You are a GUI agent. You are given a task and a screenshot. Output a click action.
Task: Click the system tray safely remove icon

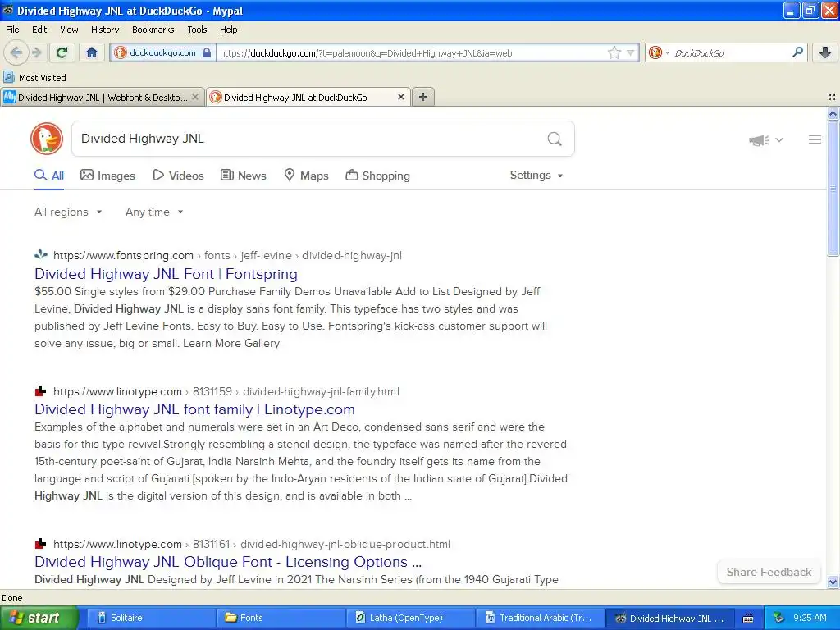778,618
